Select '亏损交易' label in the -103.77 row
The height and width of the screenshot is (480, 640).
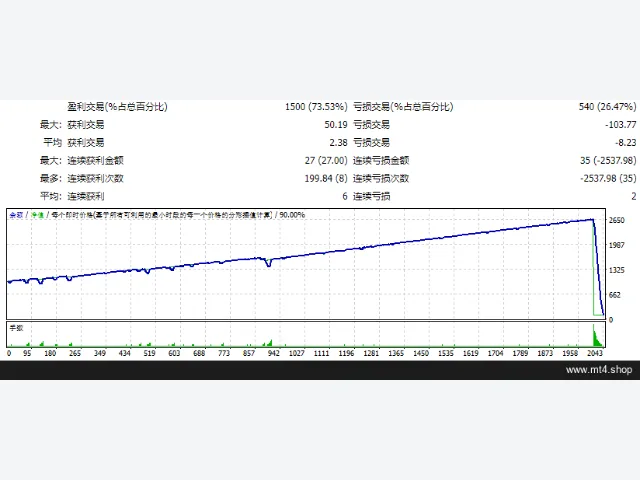[371, 124]
